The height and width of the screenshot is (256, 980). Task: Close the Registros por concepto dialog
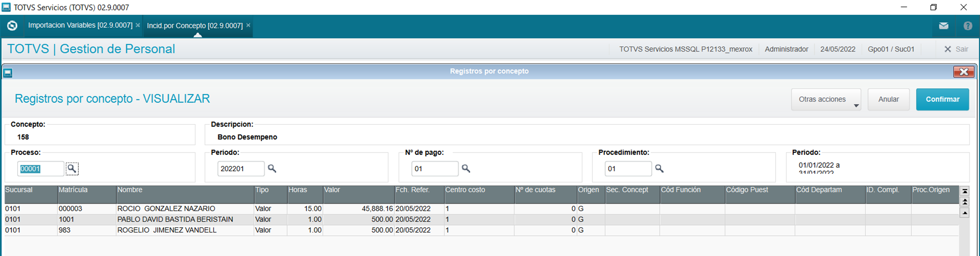(964, 72)
